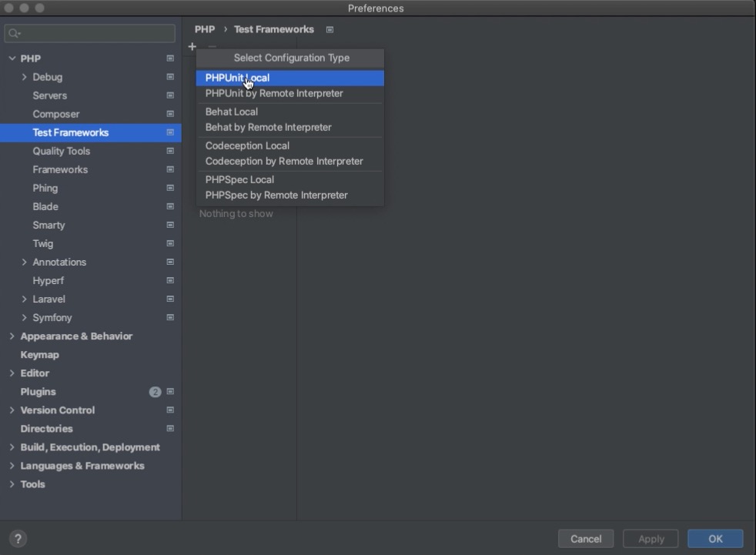Click the project-level icon beside Composer

170,114
